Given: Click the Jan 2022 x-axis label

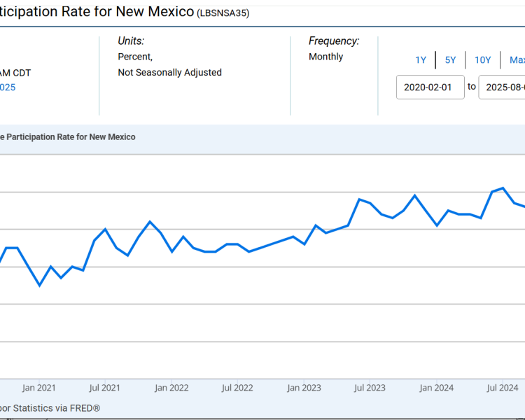Looking at the screenshot, I should tap(171, 388).
